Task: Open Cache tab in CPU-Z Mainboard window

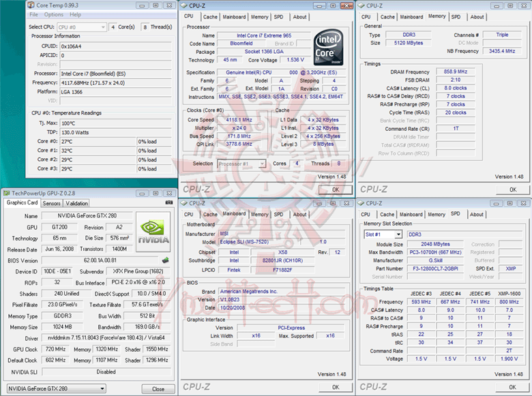Action: (x=210, y=215)
